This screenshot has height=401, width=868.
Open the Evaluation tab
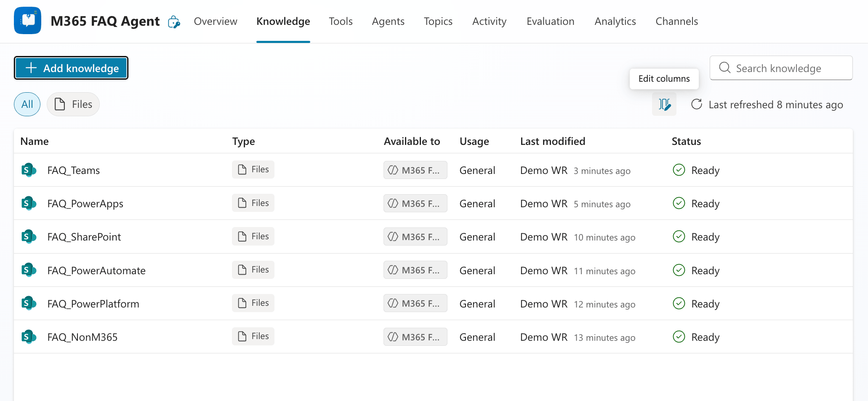[551, 21]
